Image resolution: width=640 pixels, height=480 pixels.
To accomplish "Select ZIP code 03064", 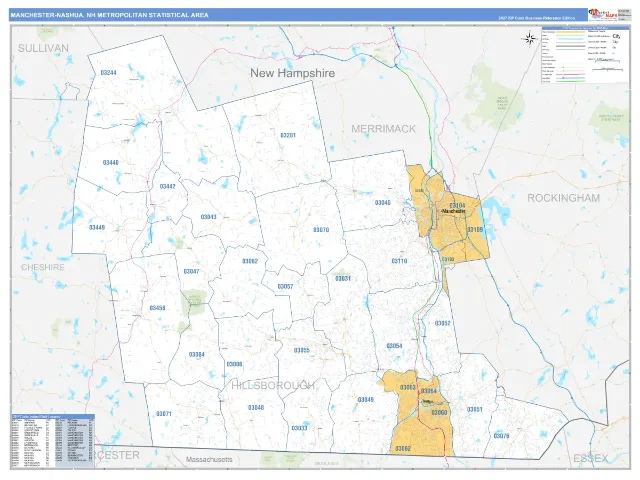I will pyautogui.click(x=429, y=391).
